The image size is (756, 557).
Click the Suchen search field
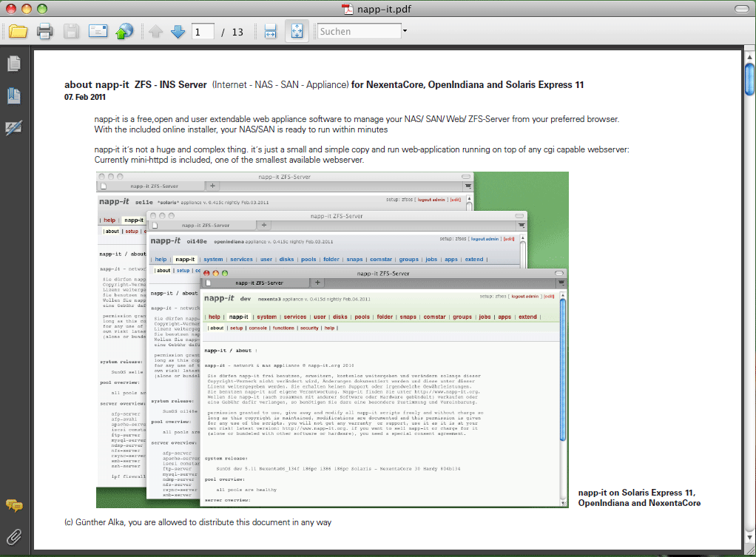coord(358,32)
